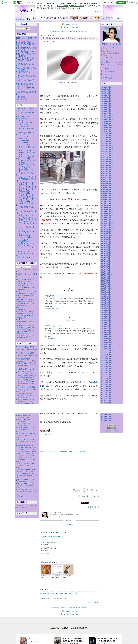Click the リブログする button
138x644 pixels.
click(x=91, y=491)
